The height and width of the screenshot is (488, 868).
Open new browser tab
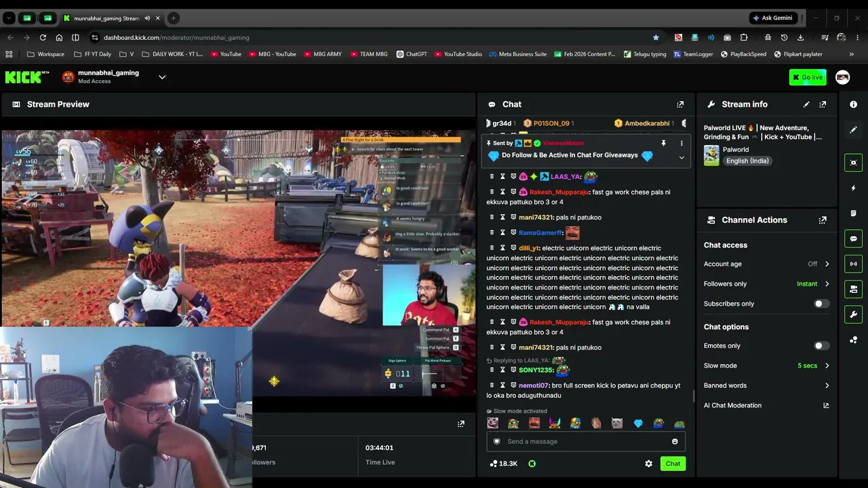174,18
